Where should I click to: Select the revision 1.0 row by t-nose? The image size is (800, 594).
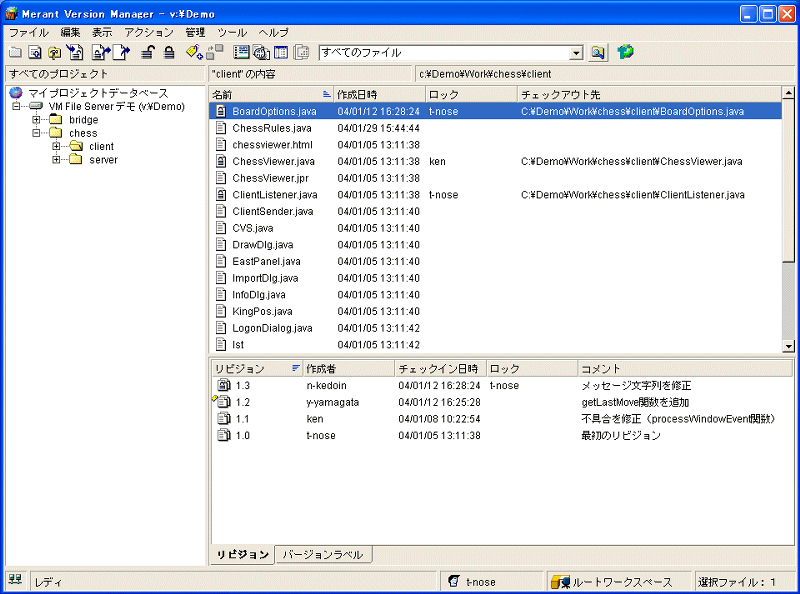(502, 436)
